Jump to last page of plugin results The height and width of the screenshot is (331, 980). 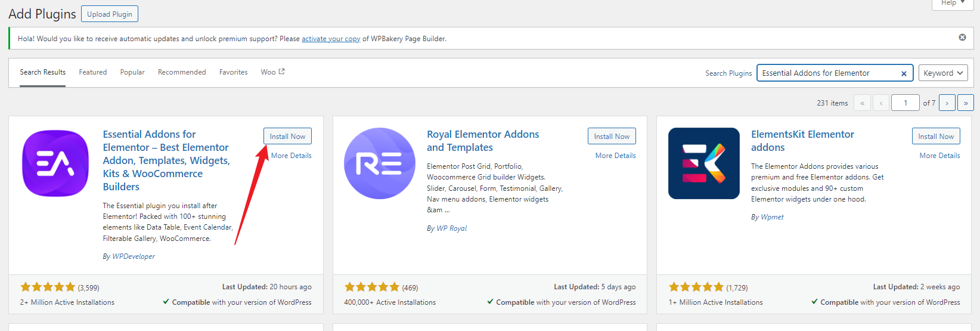point(966,103)
